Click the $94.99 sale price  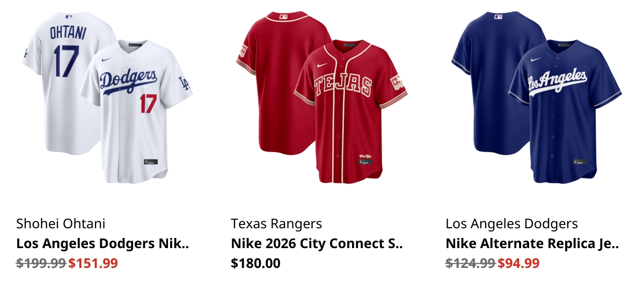(x=518, y=263)
